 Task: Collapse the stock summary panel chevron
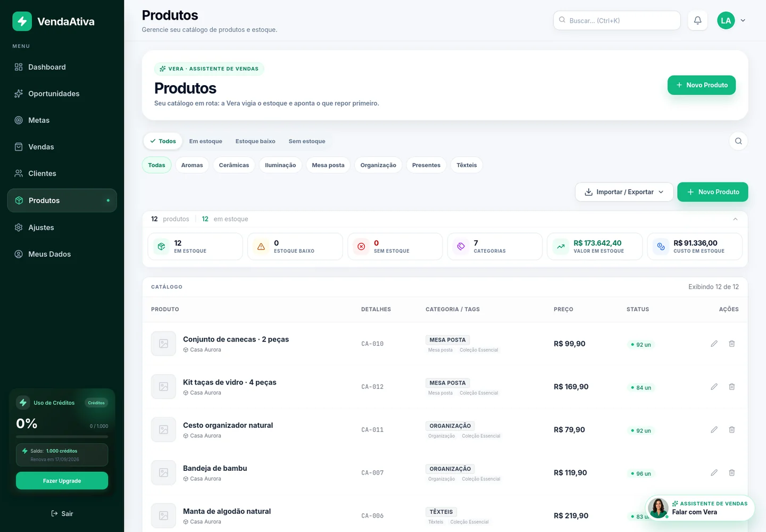(735, 219)
